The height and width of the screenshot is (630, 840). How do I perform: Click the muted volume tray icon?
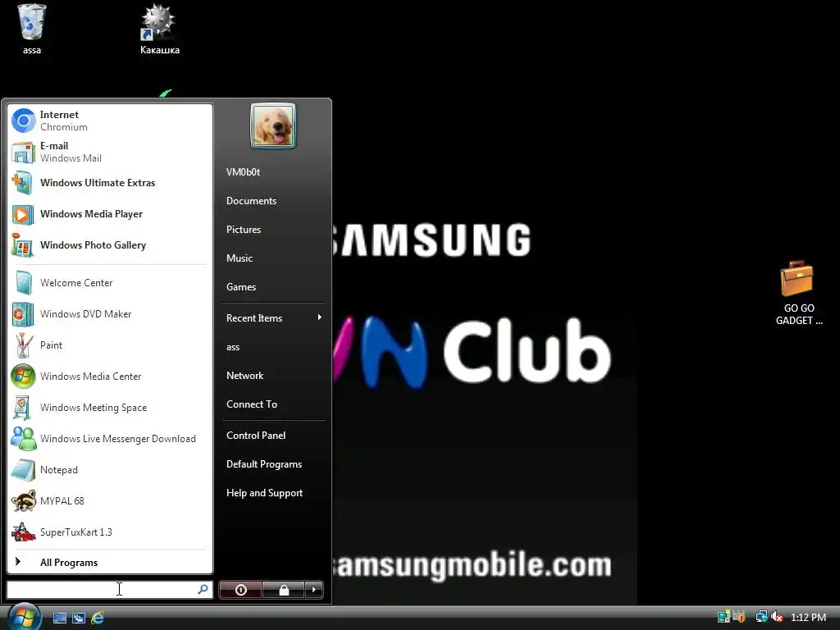tap(777, 617)
